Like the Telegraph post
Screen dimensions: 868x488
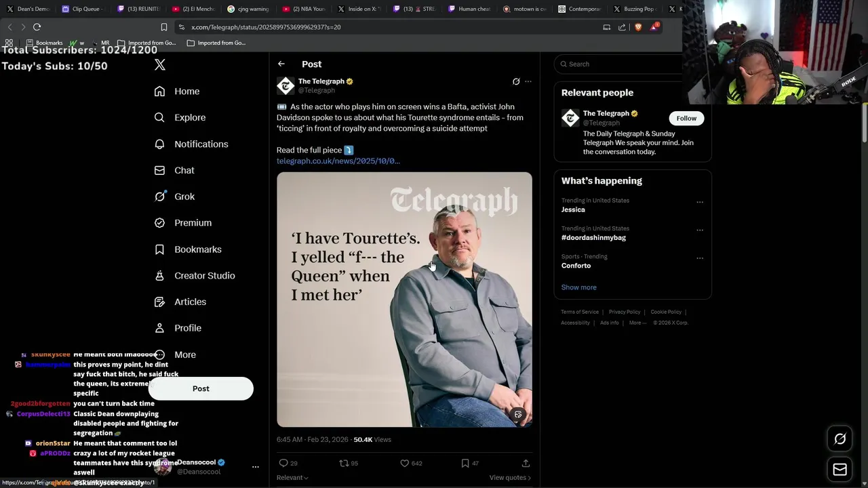click(x=405, y=463)
